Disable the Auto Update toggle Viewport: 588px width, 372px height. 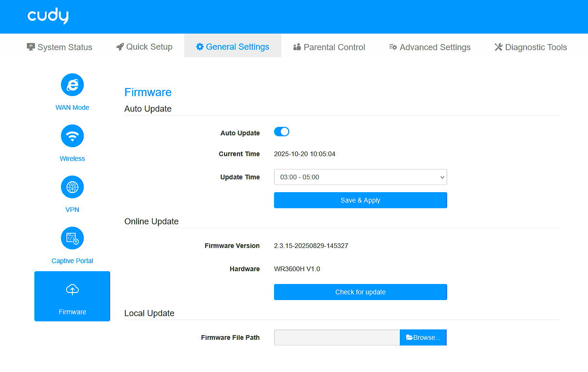[x=282, y=132]
